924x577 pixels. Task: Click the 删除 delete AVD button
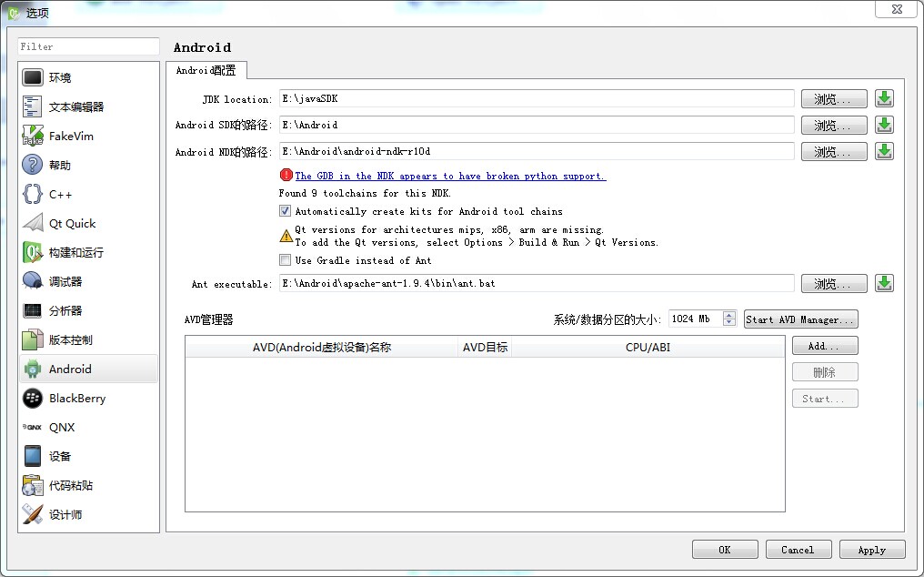[825, 372]
